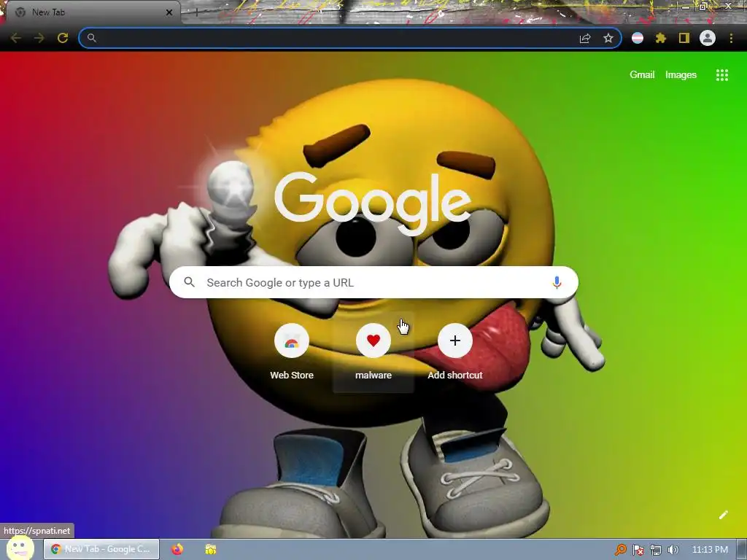Viewport: 747px width, 560px height.
Task: Launch Firefox from the taskbar
Action: [177, 549]
